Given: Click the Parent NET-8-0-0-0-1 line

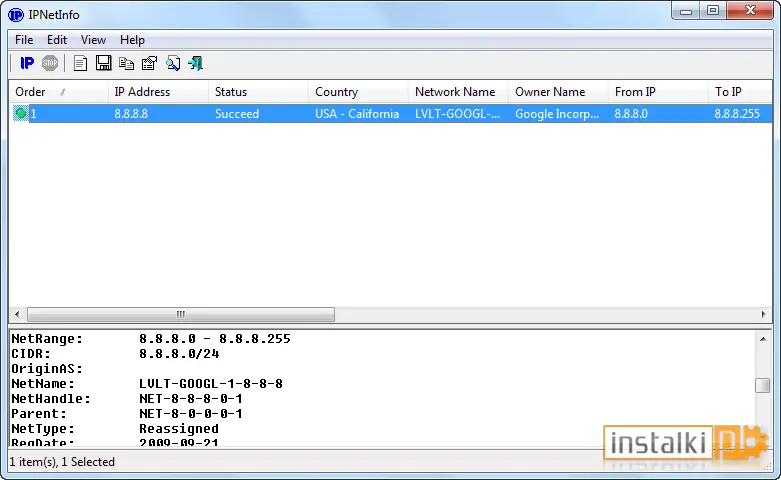Looking at the screenshot, I should (127, 414).
